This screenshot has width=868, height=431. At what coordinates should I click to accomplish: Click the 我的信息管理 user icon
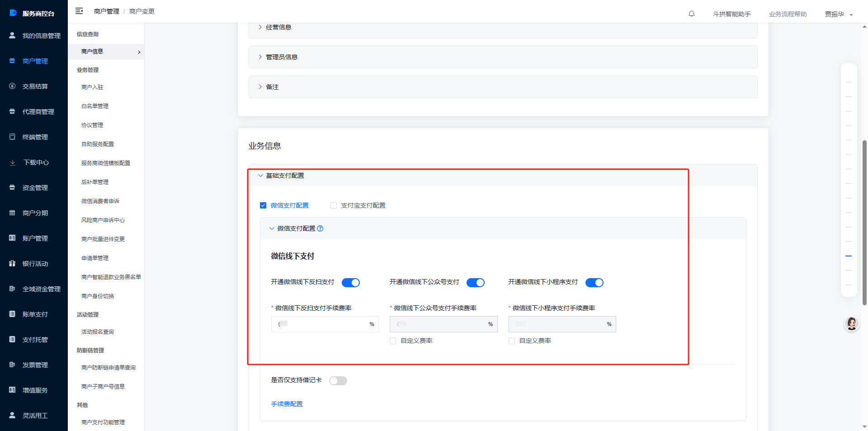click(x=12, y=35)
